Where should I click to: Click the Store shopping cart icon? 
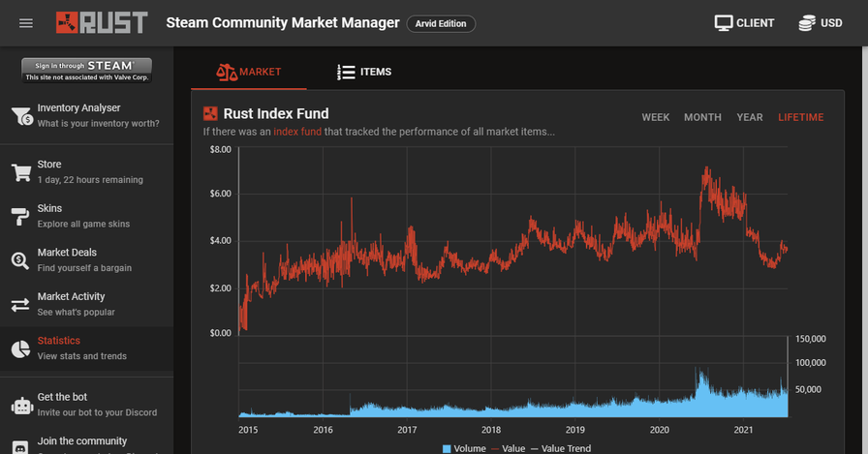click(21, 172)
